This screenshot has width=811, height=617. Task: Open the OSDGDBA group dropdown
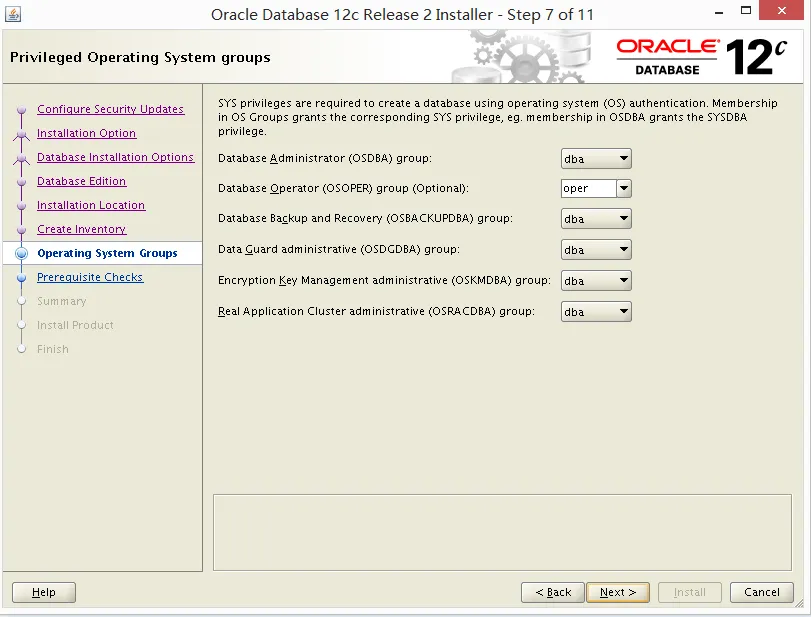pos(596,250)
